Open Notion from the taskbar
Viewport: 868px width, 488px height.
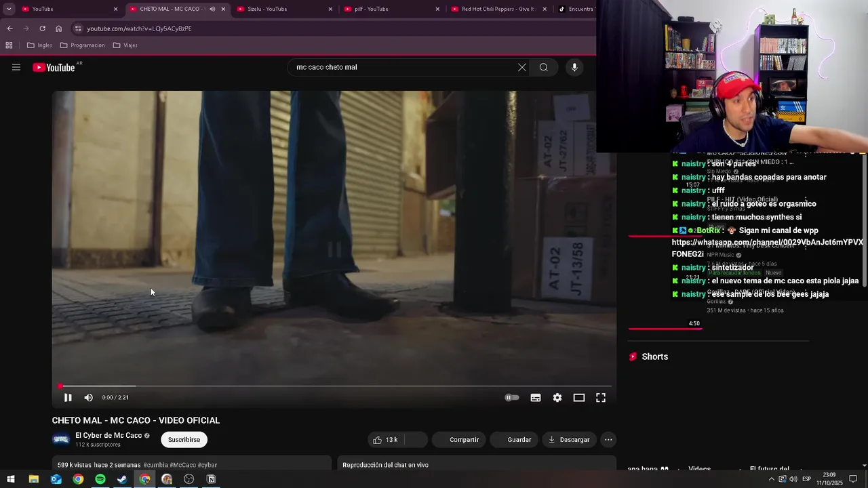pyautogui.click(x=211, y=479)
